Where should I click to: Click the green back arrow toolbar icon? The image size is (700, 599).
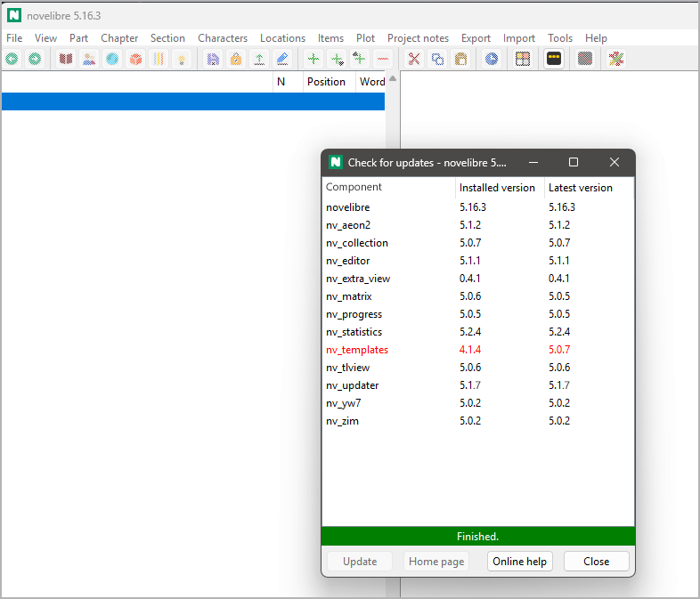coord(12,59)
